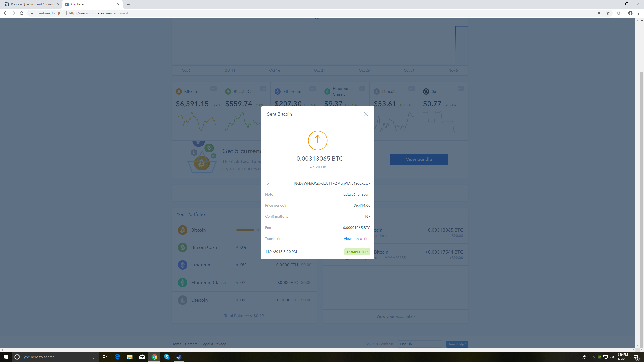Click the Litecoin 24h chart toggle

(411, 89)
